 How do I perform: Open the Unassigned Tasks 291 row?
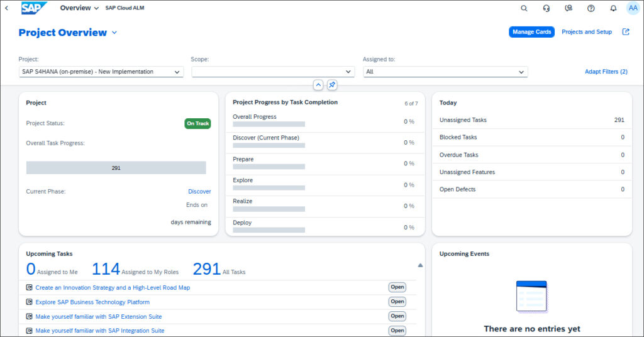531,120
